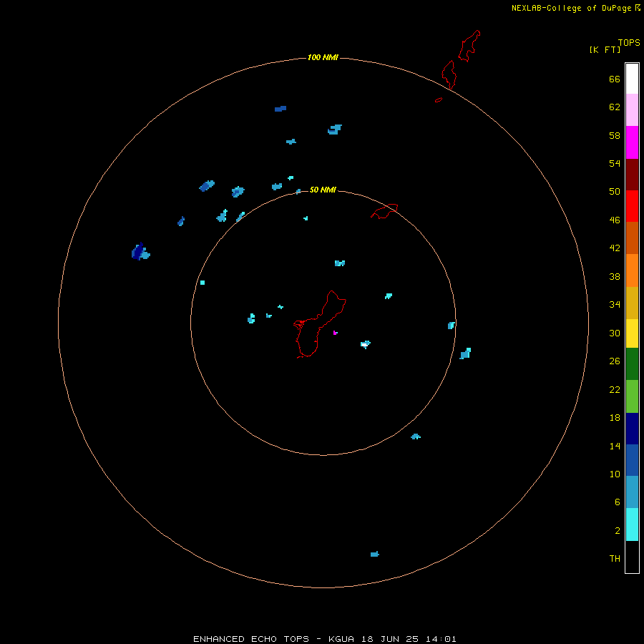Select the dark green legend swatch

[632, 364]
